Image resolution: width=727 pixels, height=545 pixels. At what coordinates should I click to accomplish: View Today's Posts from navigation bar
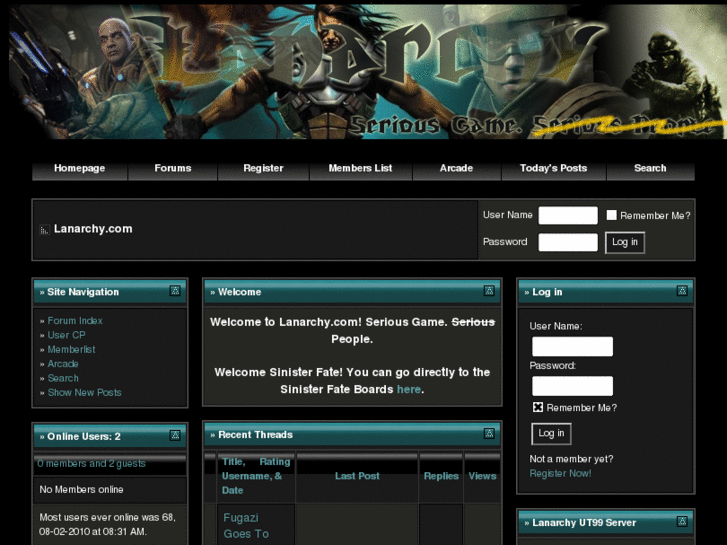tap(553, 168)
